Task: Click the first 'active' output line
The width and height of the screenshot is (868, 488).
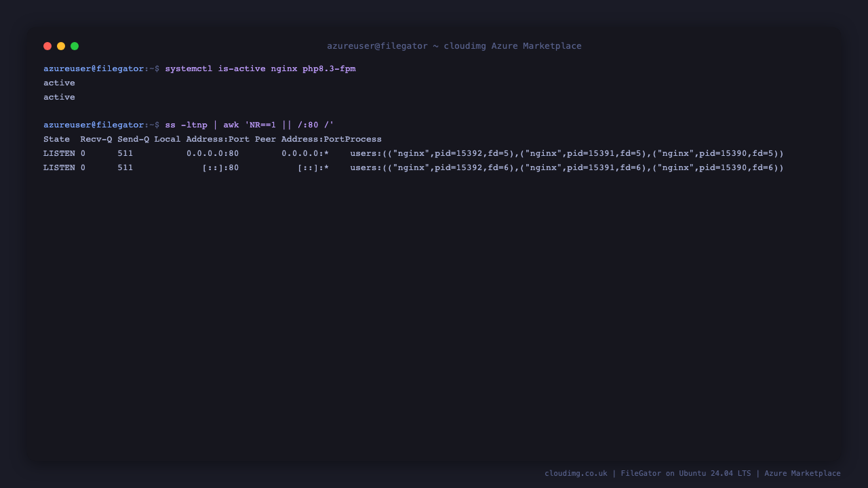Action: point(59,83)
